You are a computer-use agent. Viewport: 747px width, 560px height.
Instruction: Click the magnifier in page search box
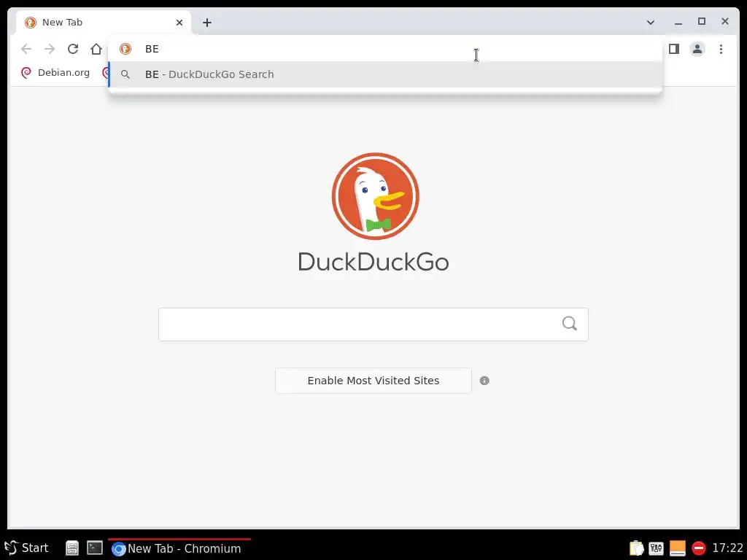[569, 324]
